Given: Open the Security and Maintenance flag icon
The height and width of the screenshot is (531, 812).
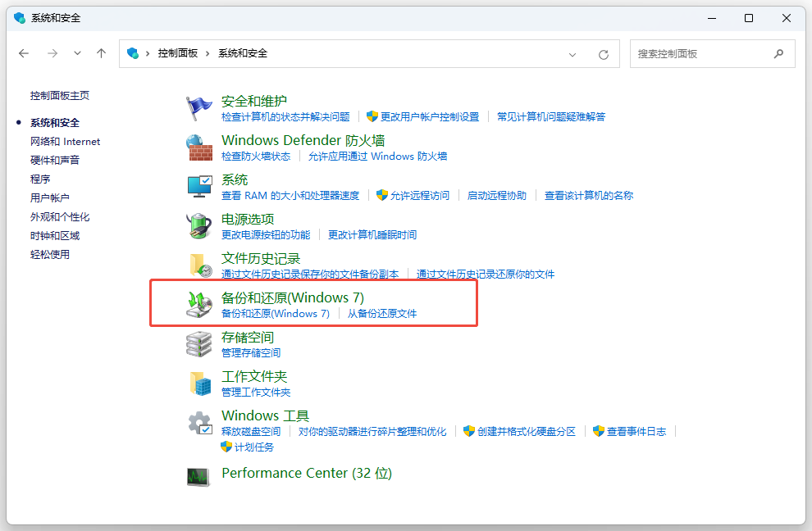Looking at the screenshot, I should point(198,108).
